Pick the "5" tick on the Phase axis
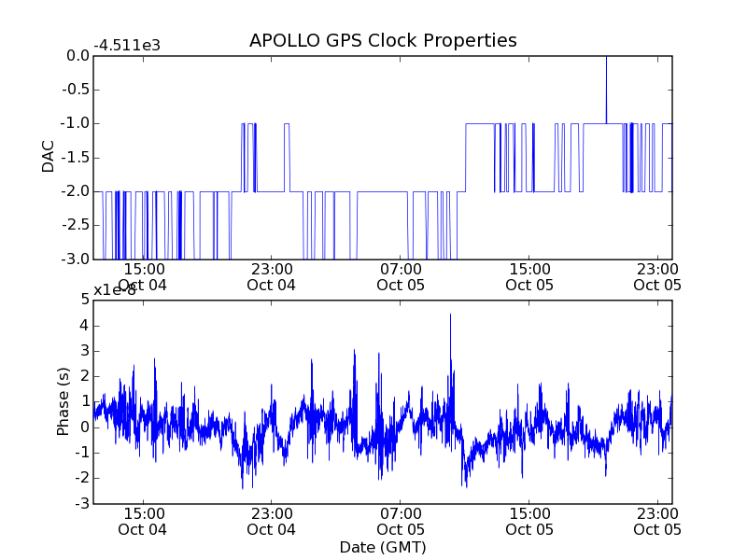Image resolution: width=747 pixels, height=560 pixels. [85, 300]
